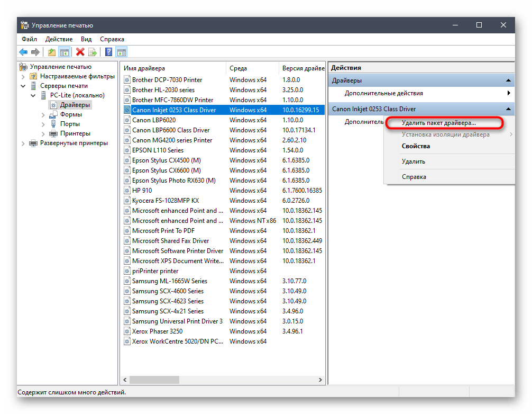Open the Действие menu
Viewport: 532px width, 414px height.
[x=59, y=39]
